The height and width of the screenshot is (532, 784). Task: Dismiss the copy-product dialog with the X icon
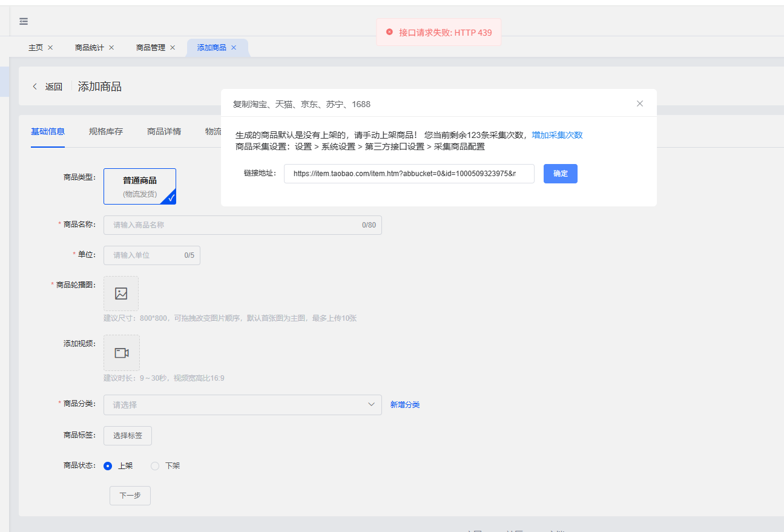point(640,103)
